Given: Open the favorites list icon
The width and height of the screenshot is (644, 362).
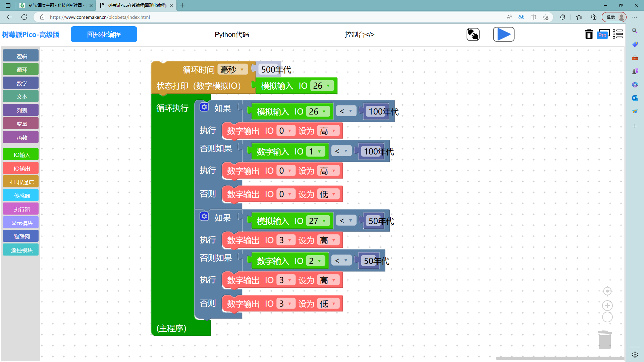Looking at the screenshot, I should tap(579, 17).
